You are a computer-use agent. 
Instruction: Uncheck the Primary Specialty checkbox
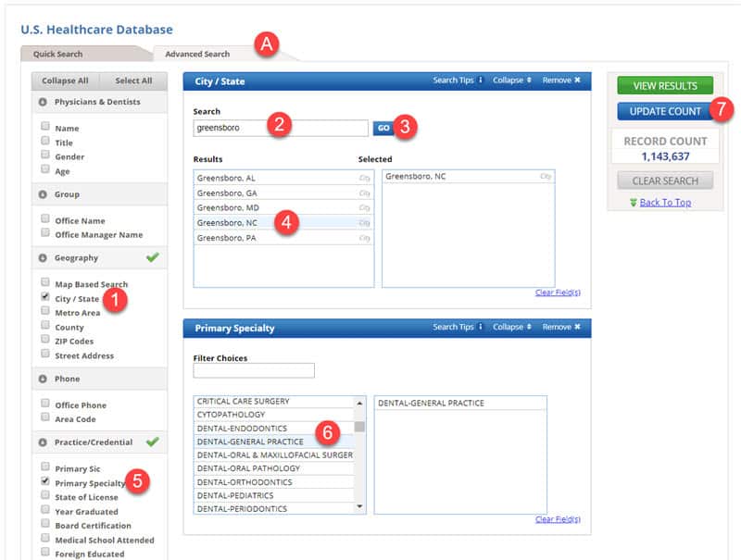pos(44,480)
